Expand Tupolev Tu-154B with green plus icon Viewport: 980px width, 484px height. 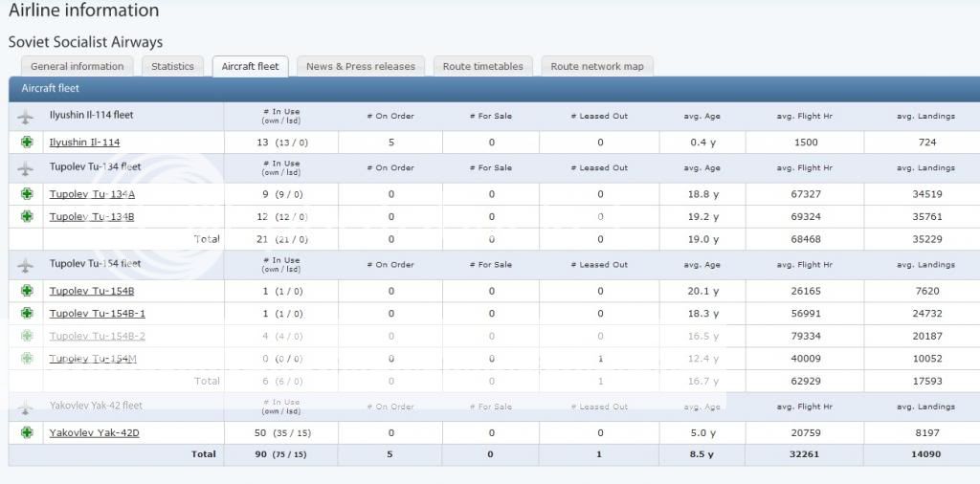point(26,291)
